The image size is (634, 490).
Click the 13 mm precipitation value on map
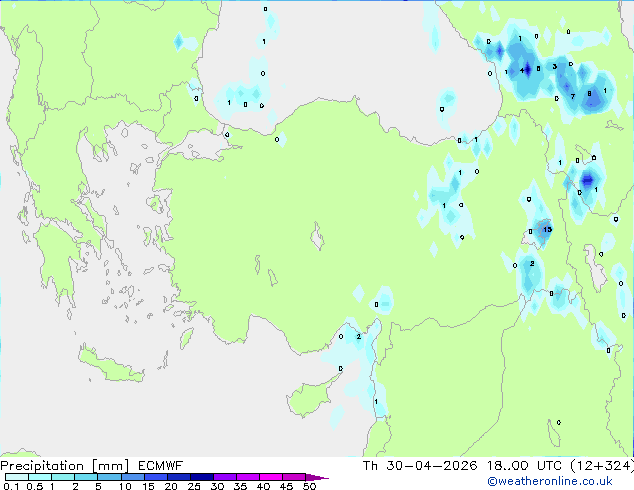547,230
